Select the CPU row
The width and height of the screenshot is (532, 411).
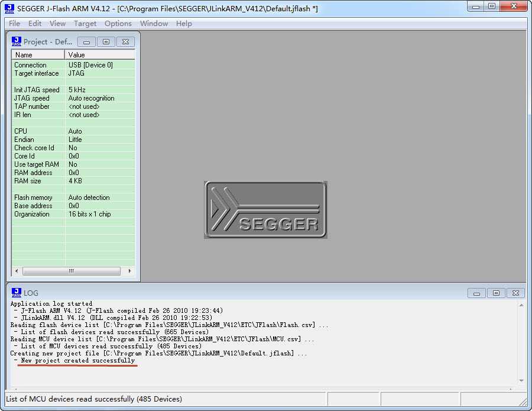pos(73,131)
